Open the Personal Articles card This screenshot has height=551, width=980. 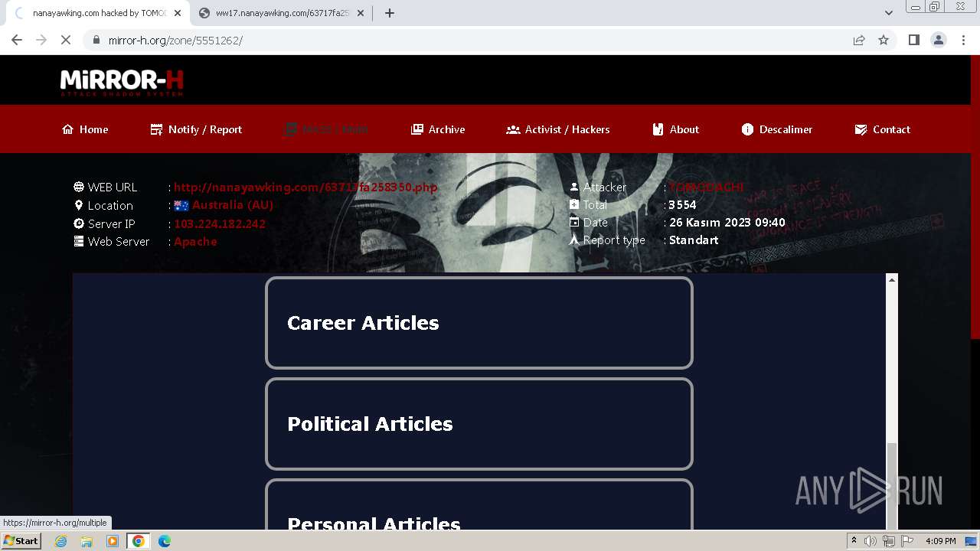[479, 504]
